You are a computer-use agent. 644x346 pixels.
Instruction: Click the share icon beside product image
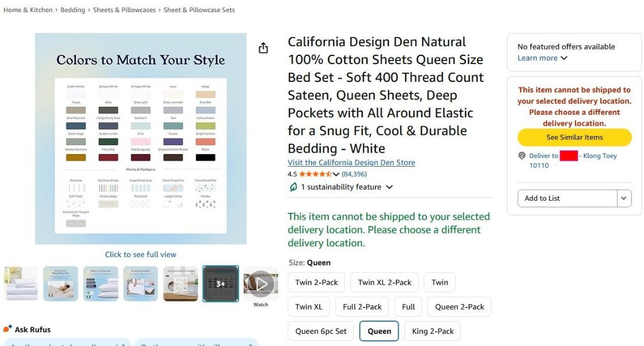click(263, 48)
